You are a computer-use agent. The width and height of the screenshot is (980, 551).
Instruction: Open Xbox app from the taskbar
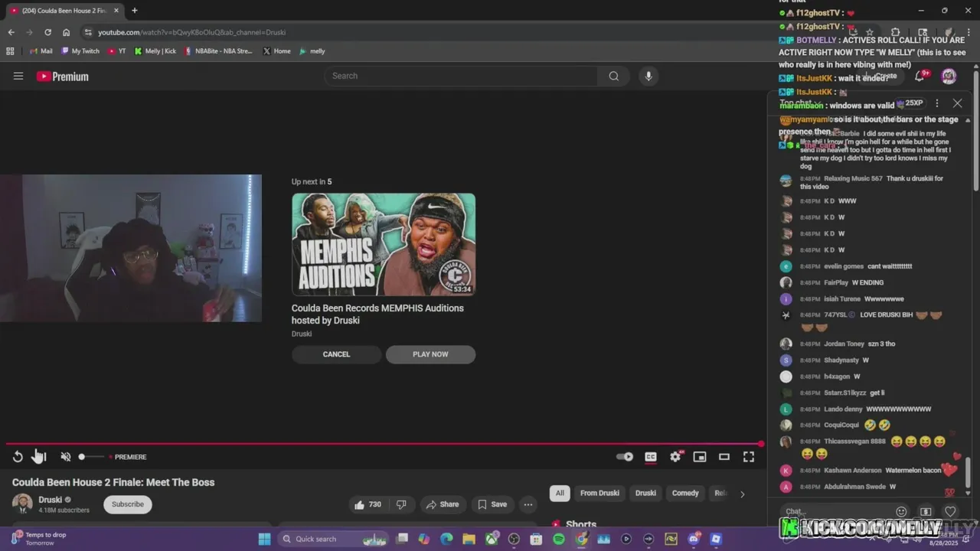(492, 539)
